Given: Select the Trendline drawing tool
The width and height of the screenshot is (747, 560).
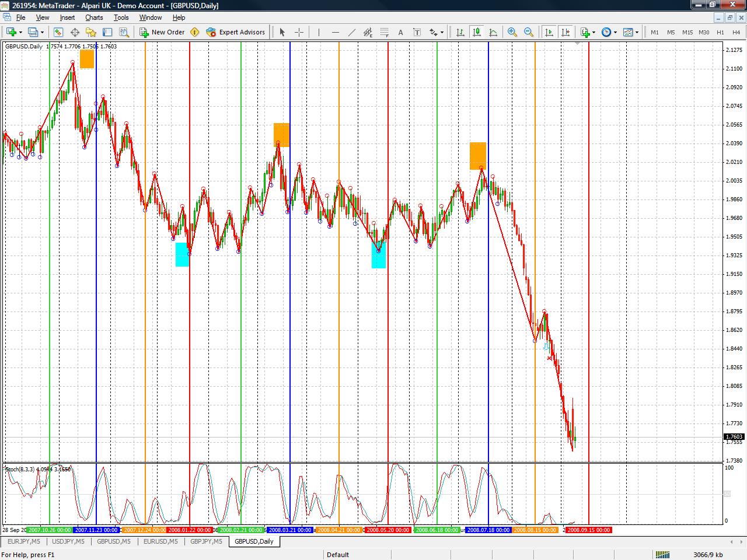Looking at the screenshot, I should click(x=351, y=32).
